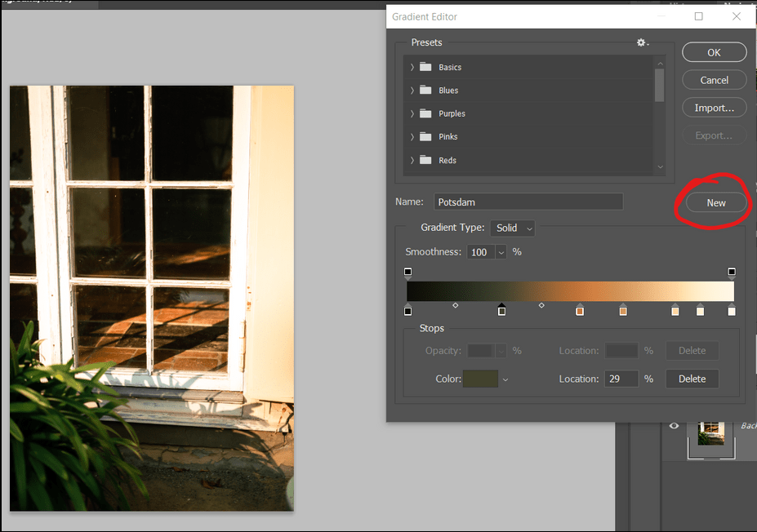
Task: Select the leftmost black color stop
Action: (x=407, y=310)
